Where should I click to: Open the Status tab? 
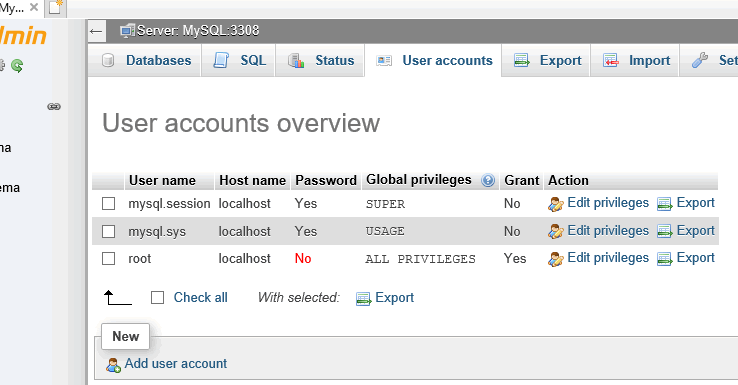click(x=320, y=60)
